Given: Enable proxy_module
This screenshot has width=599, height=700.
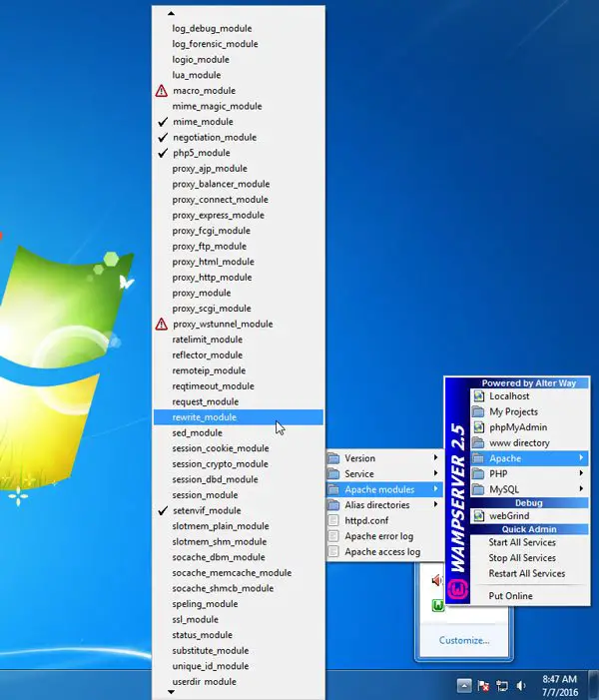Looking at the screenshot, I should pos(238,294).
